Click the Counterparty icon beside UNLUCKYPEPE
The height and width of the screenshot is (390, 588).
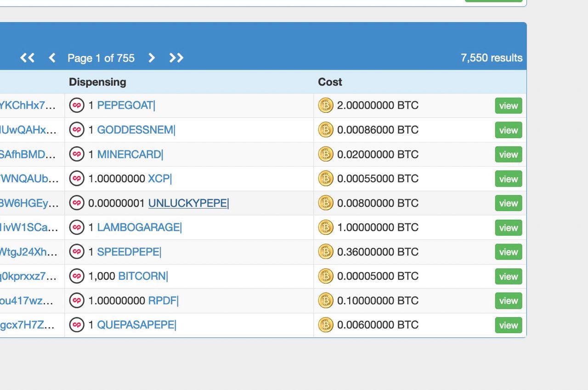(x=77, y=203)
